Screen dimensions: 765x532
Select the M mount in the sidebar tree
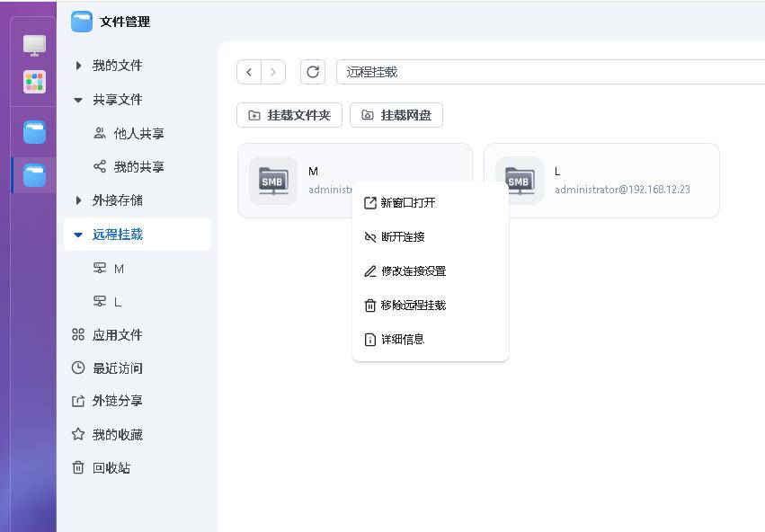[119, 269]
